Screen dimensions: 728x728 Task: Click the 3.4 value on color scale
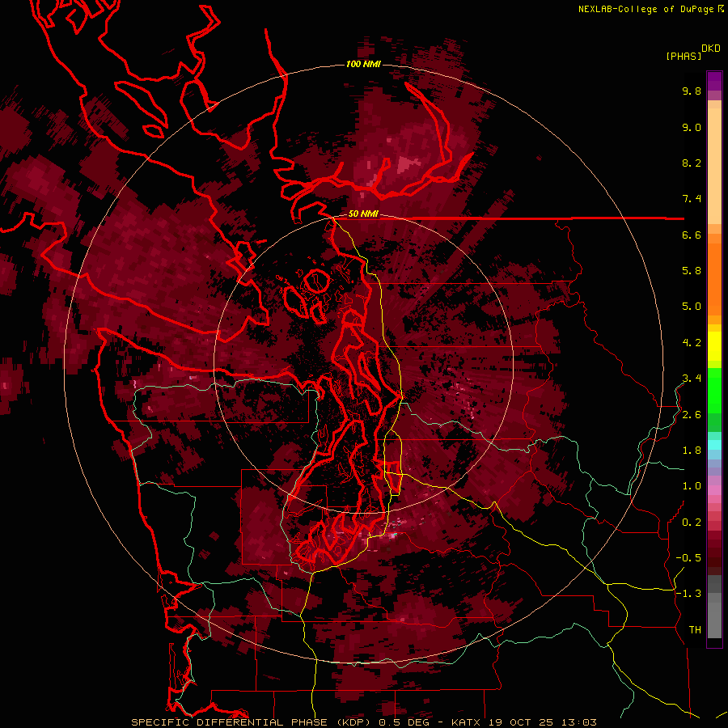pyautogui.click(x=692, y=379)
